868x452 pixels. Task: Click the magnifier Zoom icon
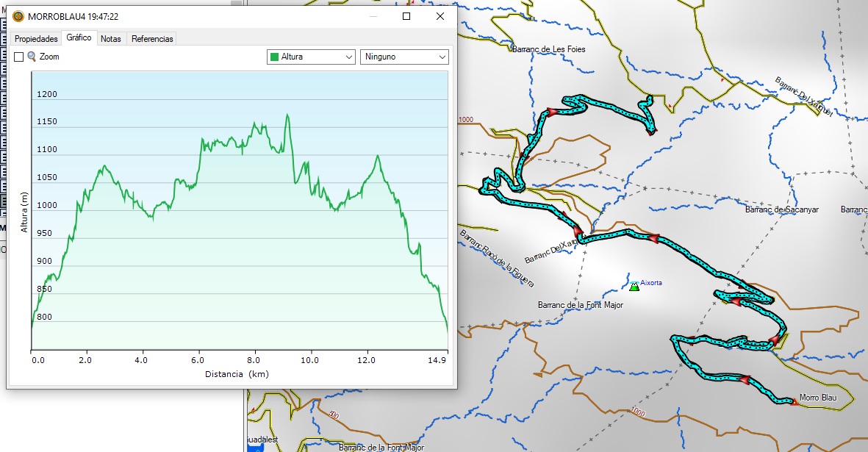(x=32, y=57)
